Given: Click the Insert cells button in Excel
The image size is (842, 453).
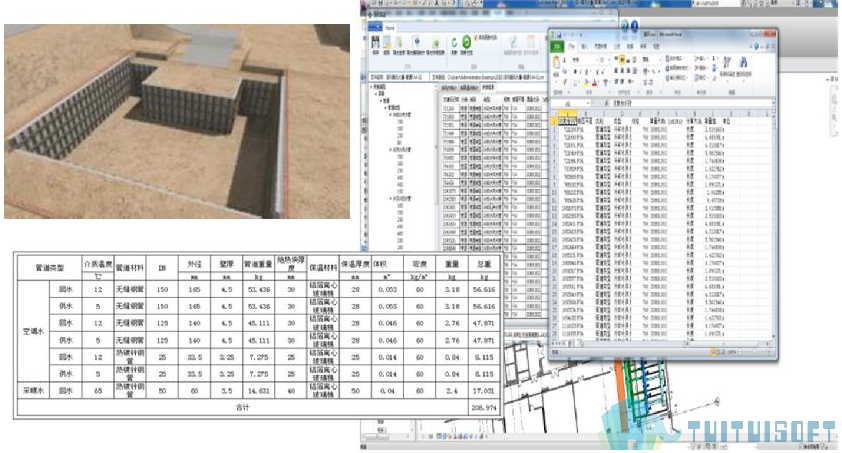Looking at the screenshot, I should [702, 58].
